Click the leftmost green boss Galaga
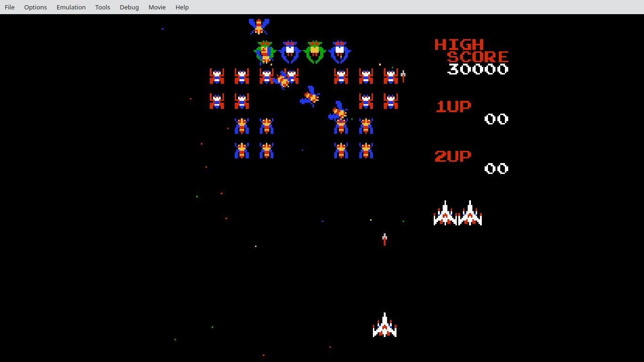Screen dimensions: 644x362 (x=265, y=52)
